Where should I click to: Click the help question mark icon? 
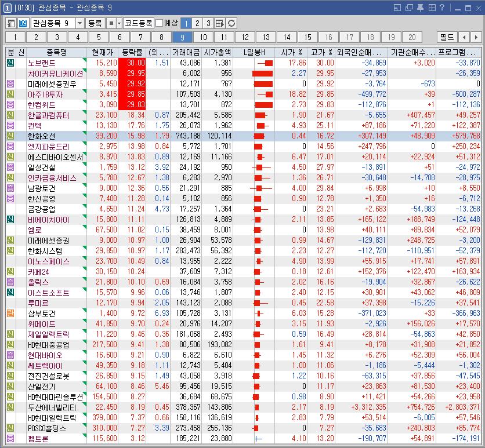pyautogui.click(x=442, y=8)
